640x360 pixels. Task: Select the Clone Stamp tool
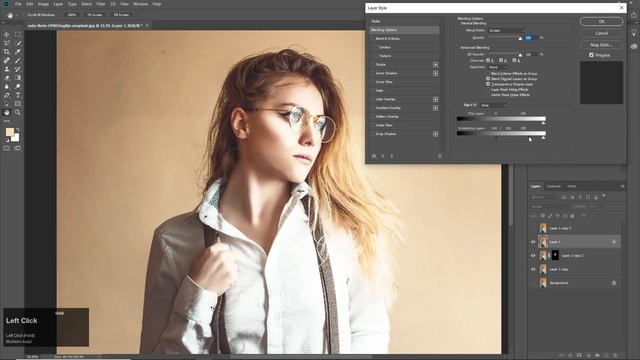7,69
